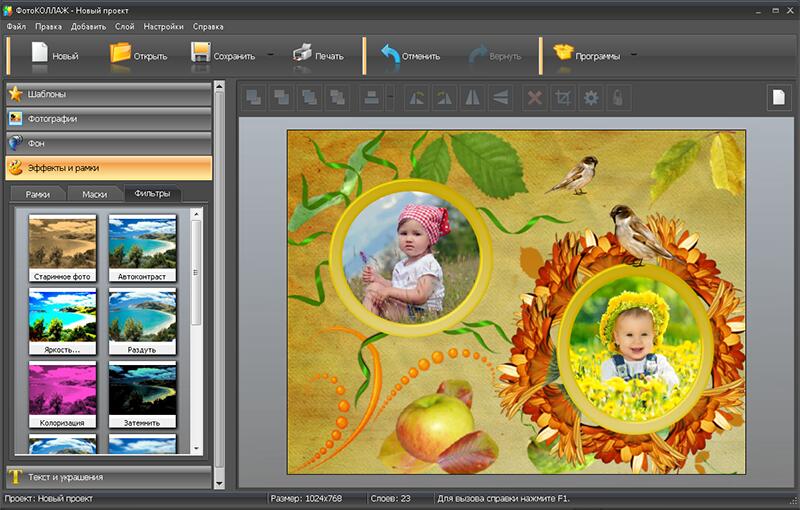Open the Слой menu

coord(125,26)
